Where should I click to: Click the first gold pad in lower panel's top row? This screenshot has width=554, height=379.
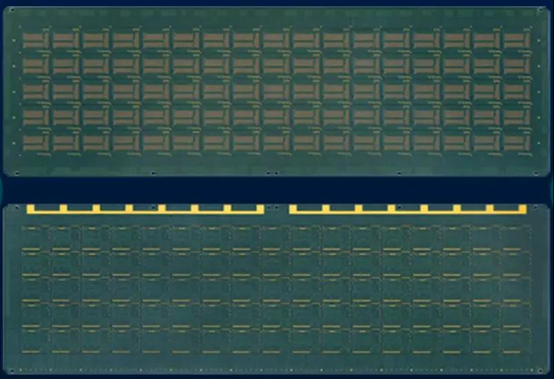pos(31,229)
